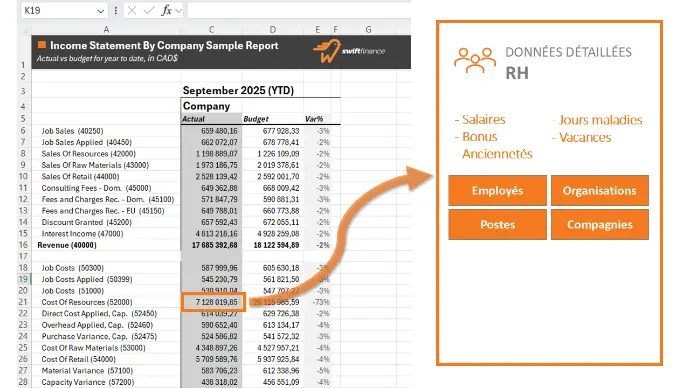Click the Organisations button
The width and height of the screenshot is (690, 388).
coord(599,190)
